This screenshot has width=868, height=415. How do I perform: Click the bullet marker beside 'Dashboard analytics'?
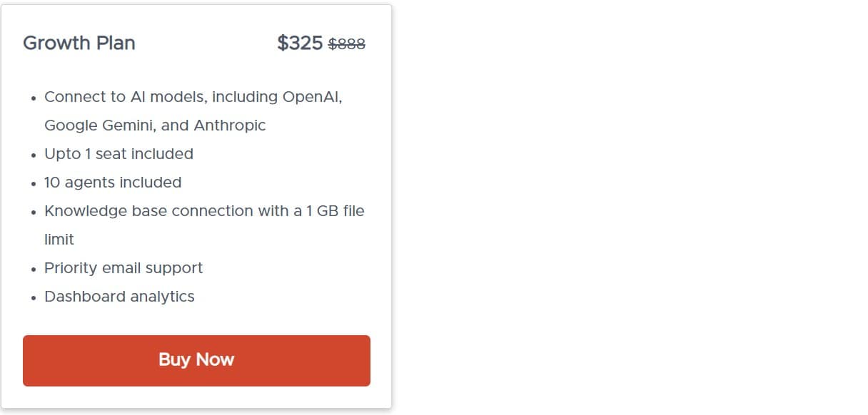[33, 297]
